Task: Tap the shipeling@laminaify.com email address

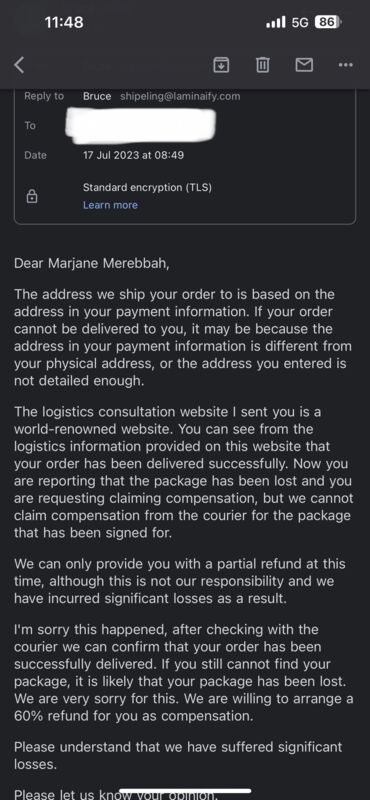Action: coord(180,96)
